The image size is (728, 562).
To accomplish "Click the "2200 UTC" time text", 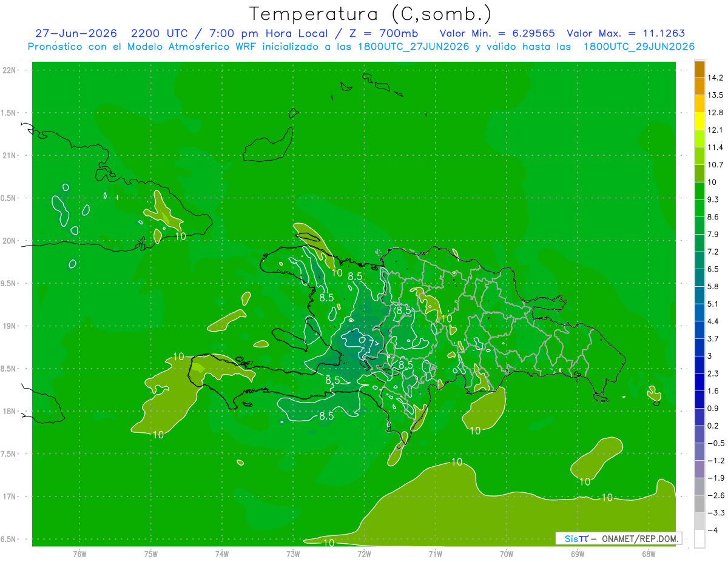I will [160, 33].
